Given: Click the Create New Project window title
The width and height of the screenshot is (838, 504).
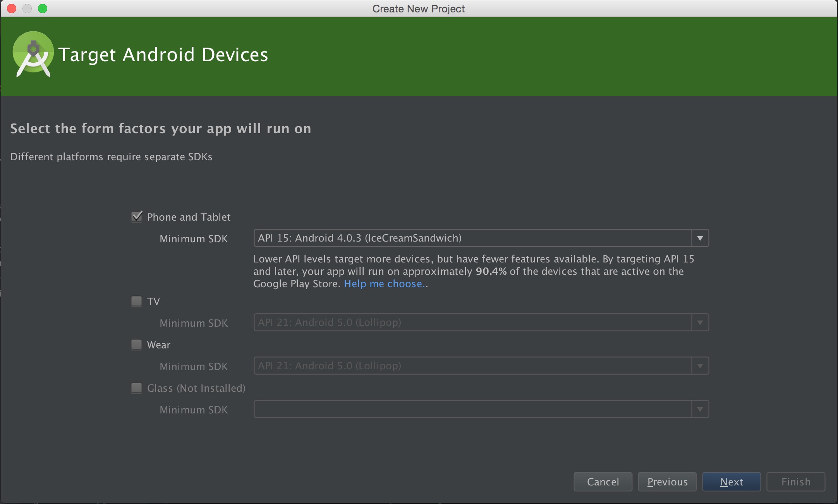Looking at the screenshot, I should [x=419, y=9].
